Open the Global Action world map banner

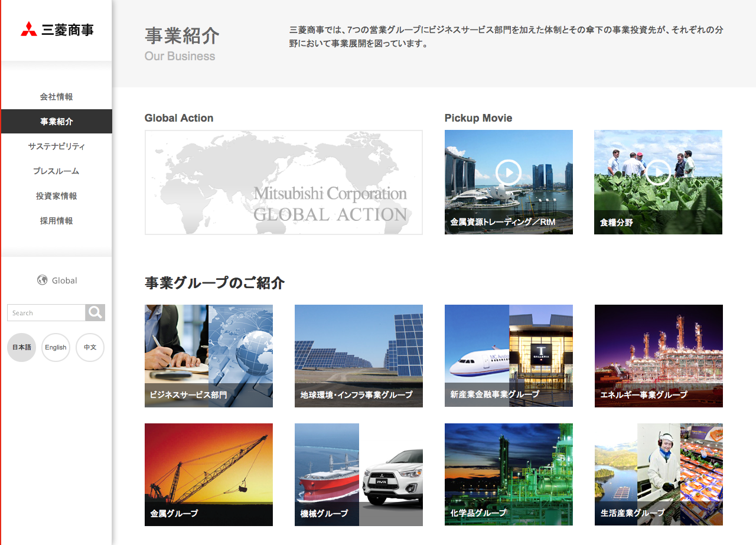283,182
